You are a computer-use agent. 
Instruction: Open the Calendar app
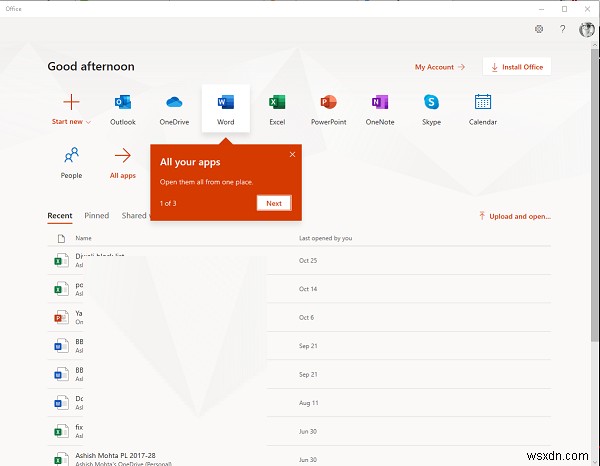tap(483, 109)
